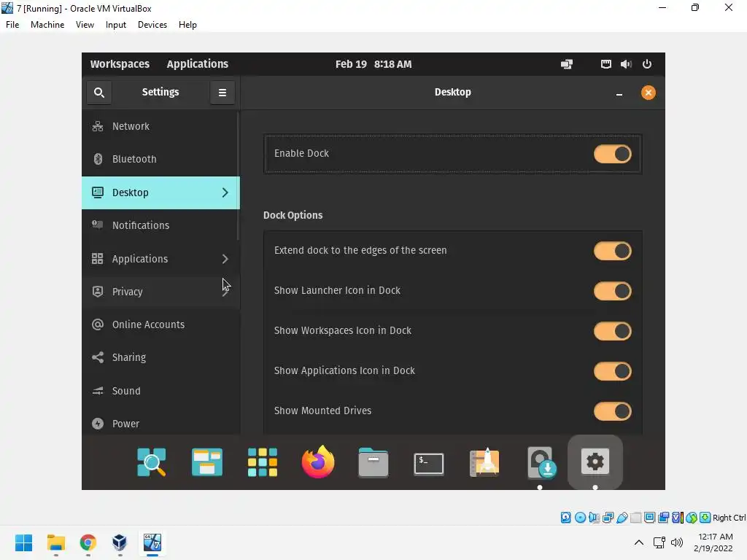Click the Windows taskbar clock
The image size is (747, 560).
(715, 542)
